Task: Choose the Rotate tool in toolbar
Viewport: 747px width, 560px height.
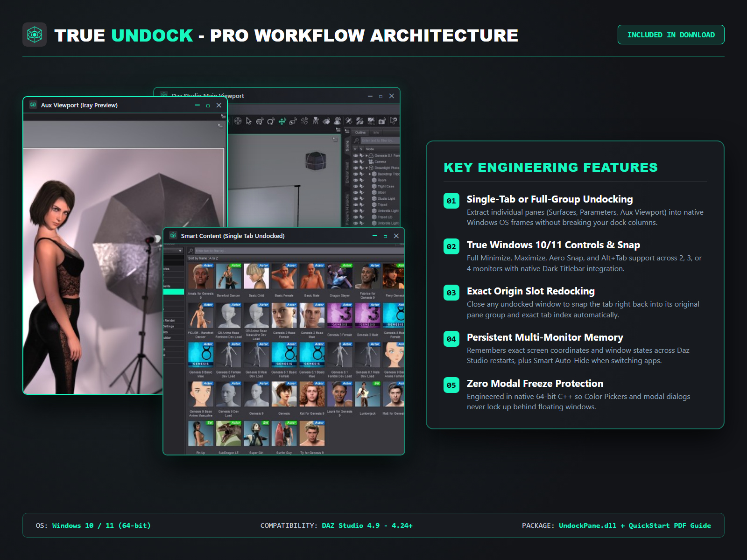Action: tap(271, 121)
